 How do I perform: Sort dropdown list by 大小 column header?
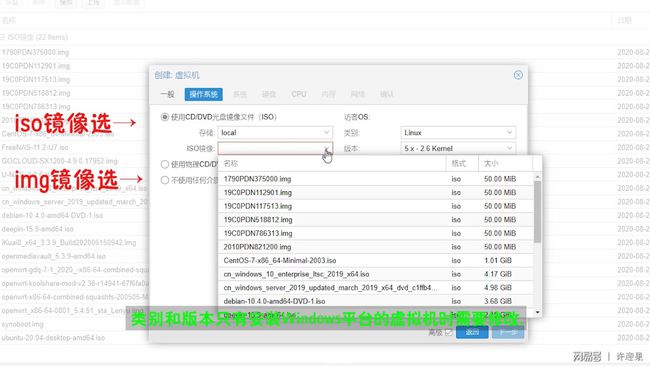tap(505, 163)
